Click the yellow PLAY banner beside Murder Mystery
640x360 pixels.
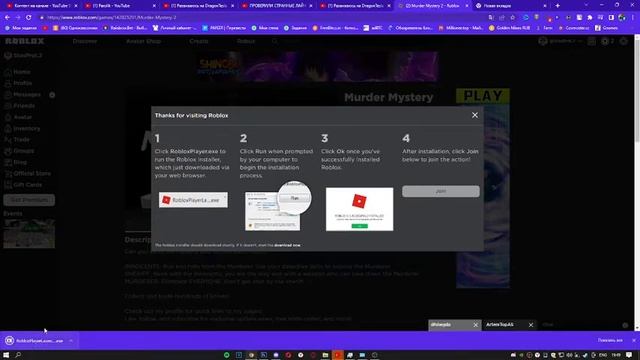[x=483, y=96]
